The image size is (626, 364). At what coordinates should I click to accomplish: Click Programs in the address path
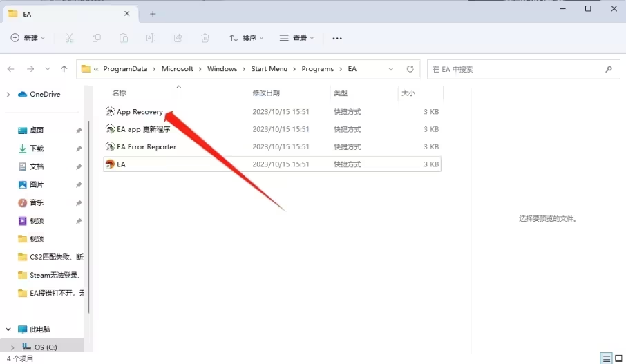(x=318, y=68)
